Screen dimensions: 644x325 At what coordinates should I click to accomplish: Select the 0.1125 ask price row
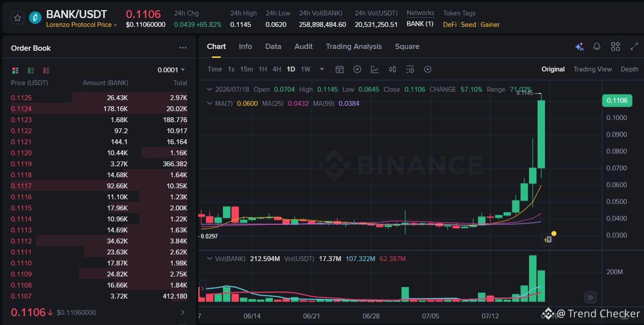coord(99,98)
